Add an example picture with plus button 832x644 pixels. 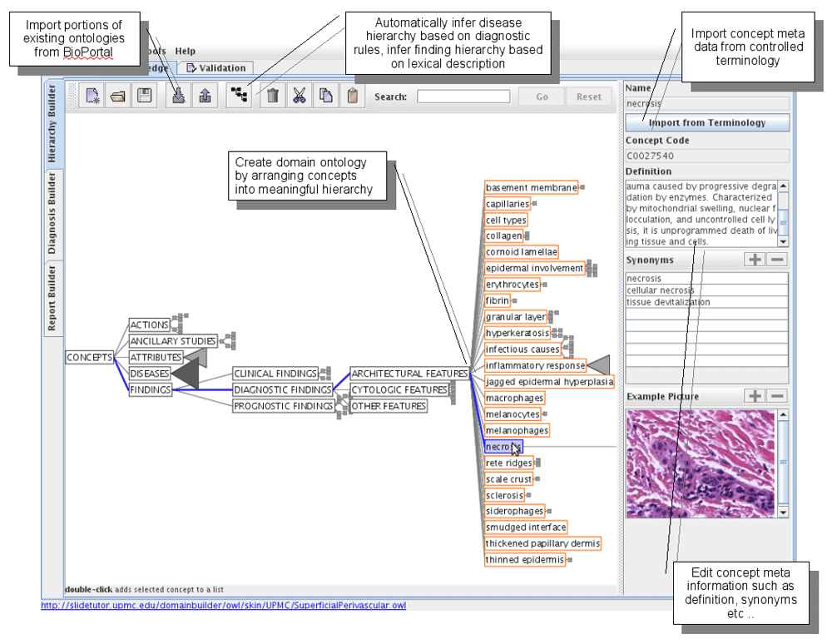755,396
